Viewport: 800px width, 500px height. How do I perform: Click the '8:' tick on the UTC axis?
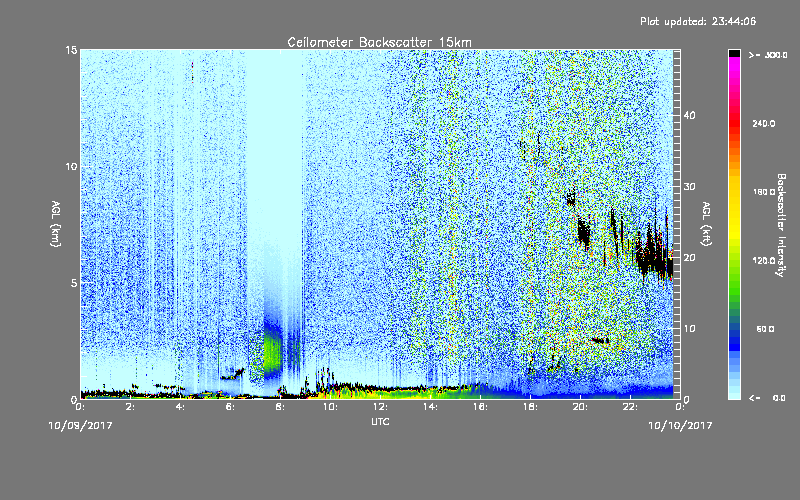[x=281, y=407]
